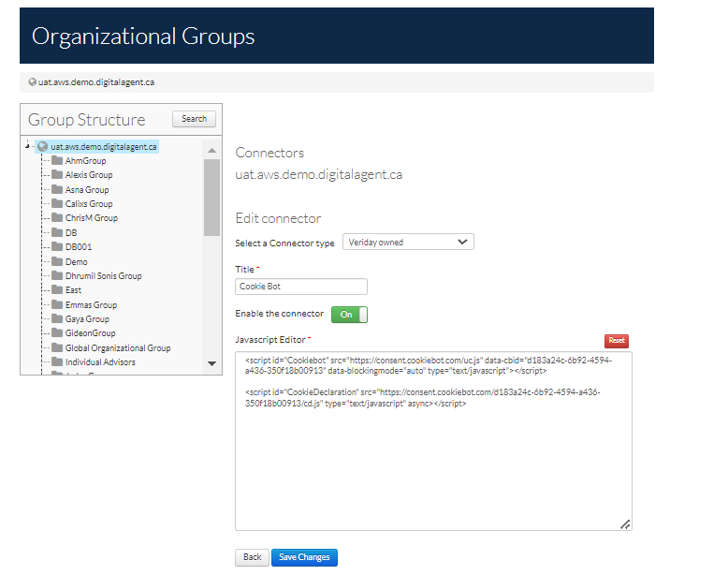Select Calixs Group in the tree
The image size is (728, 575).
pos(89,203)
